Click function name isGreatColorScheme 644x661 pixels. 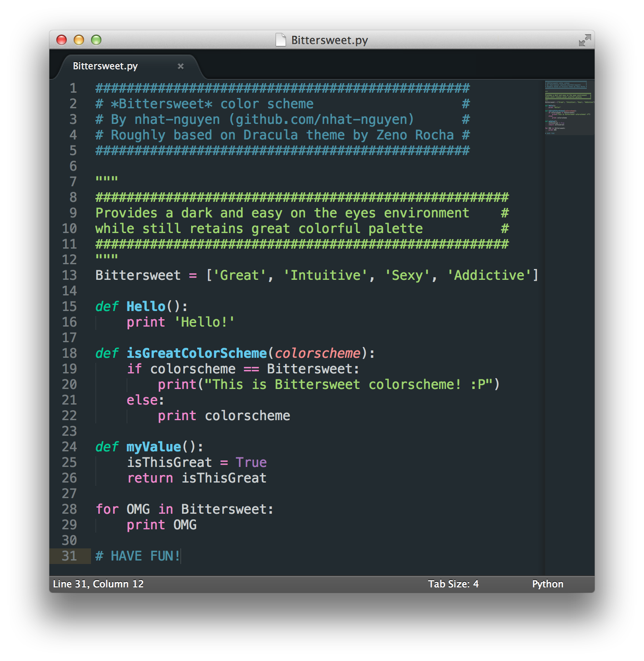pos(197,353)
